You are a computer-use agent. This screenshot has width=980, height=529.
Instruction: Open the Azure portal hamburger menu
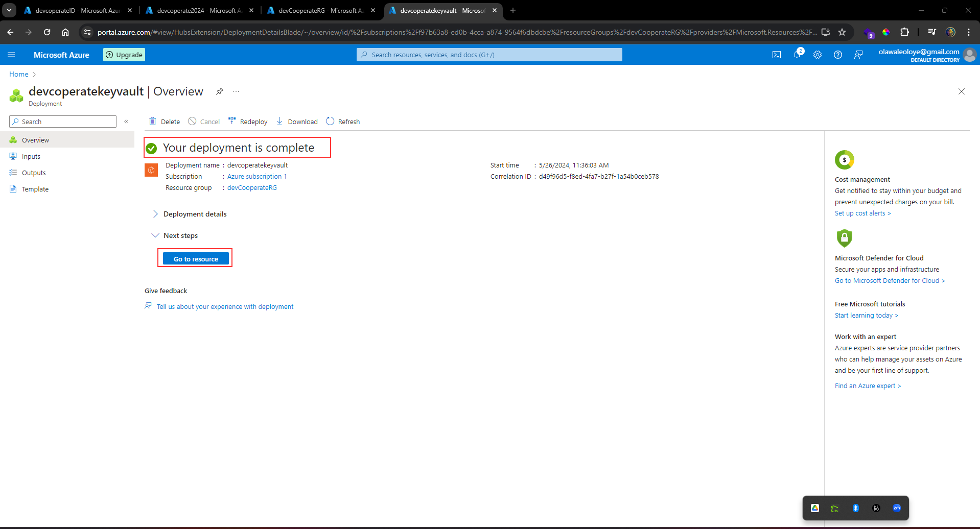point(12,55)
